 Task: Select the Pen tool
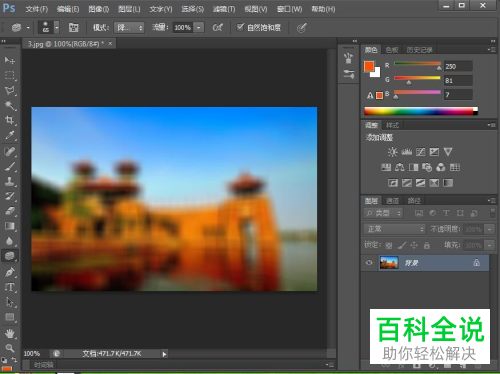click(10, 272)
